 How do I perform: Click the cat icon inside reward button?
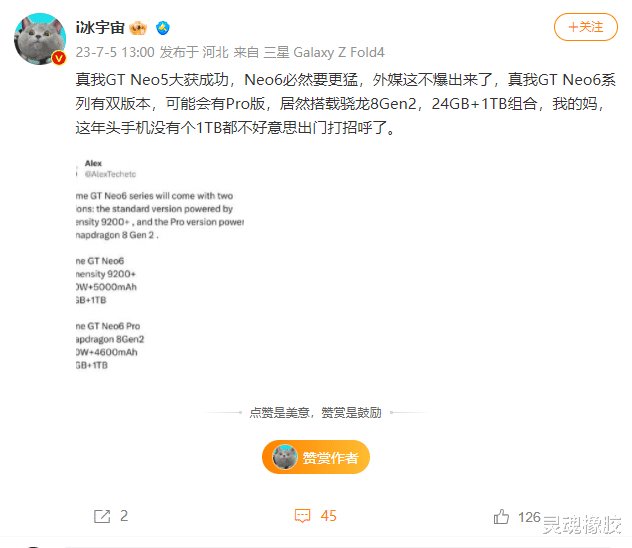point(285,457)
